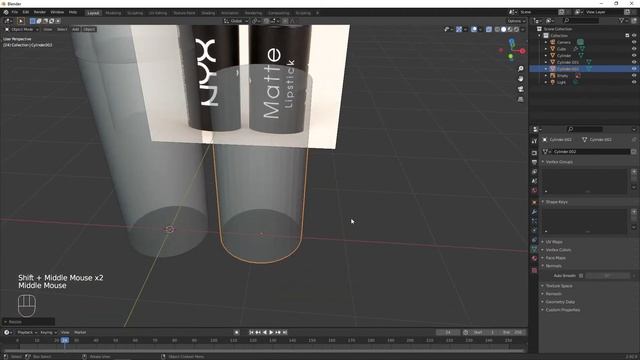The image size is (640, 360).
Task: Click the Camera object icon in outliner
Action: pyautogui.click(x=553, y=42)
